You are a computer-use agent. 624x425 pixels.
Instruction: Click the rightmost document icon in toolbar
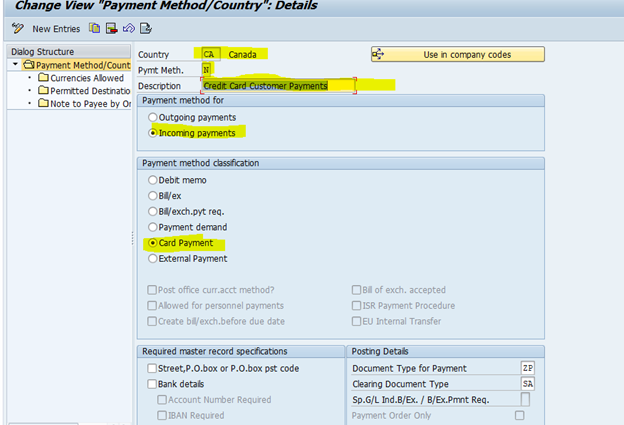point(146,28)
